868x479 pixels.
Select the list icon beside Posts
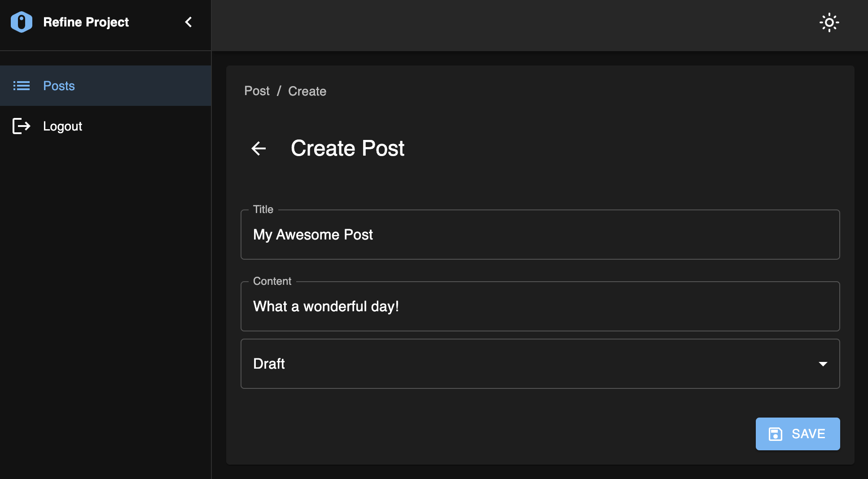point(21,86)
